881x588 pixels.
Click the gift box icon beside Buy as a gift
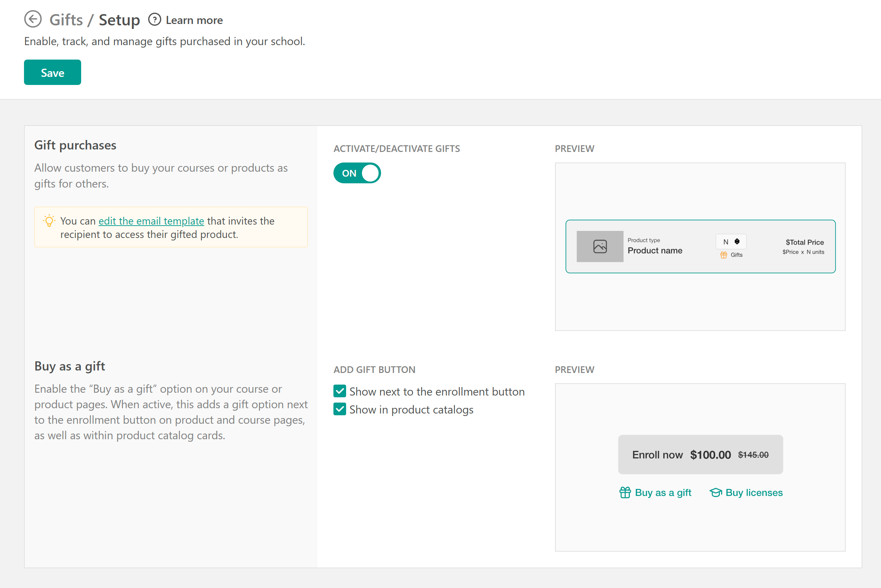pyautogui.click(x=625, y=492)
